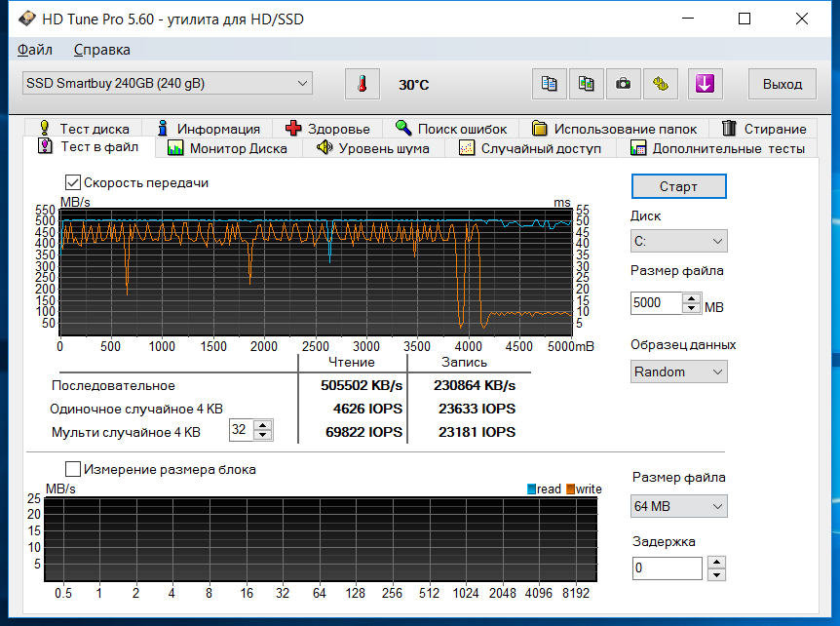This screenshot has height=626, width=840.
Task: Click the Чтение column header
Action: 352,363
